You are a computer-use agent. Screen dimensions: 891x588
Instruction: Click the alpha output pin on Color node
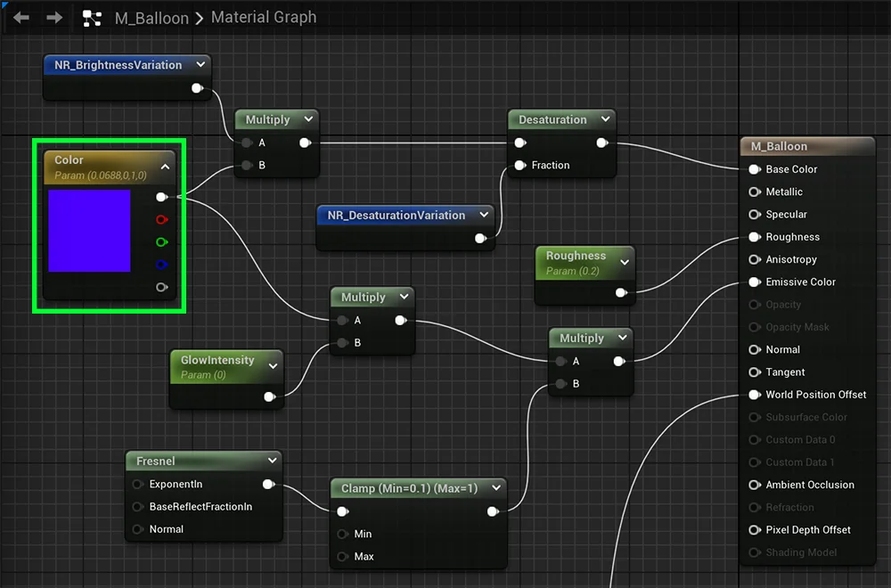(x=161, y=287)
